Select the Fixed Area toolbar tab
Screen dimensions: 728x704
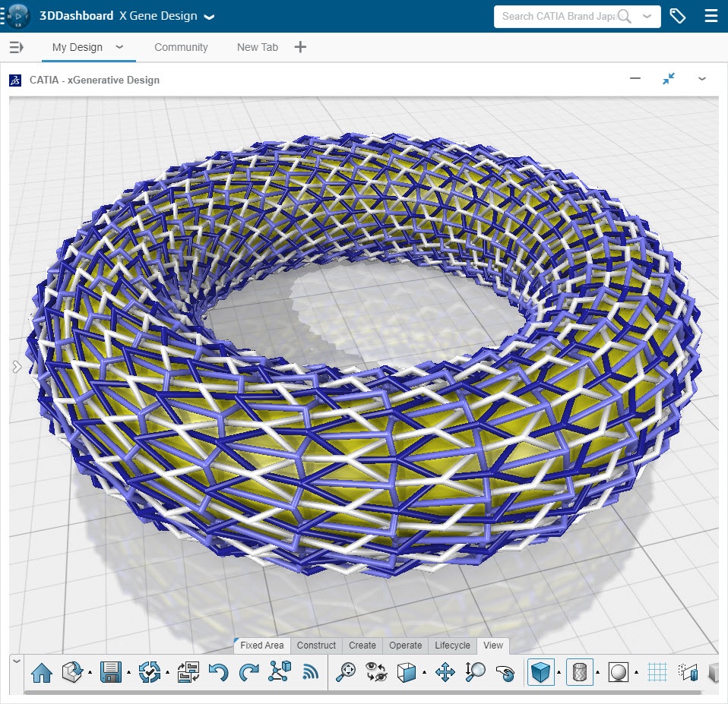[262, 645]
